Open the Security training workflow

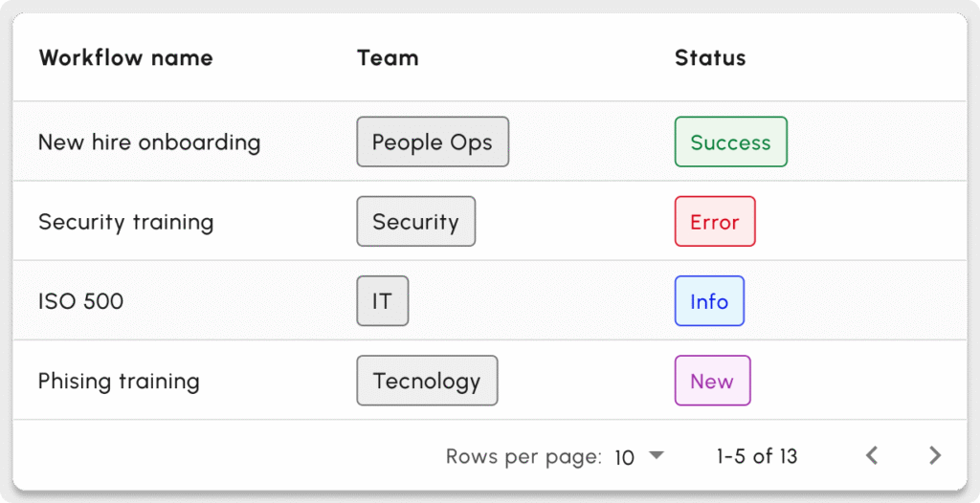click(125, 222)
